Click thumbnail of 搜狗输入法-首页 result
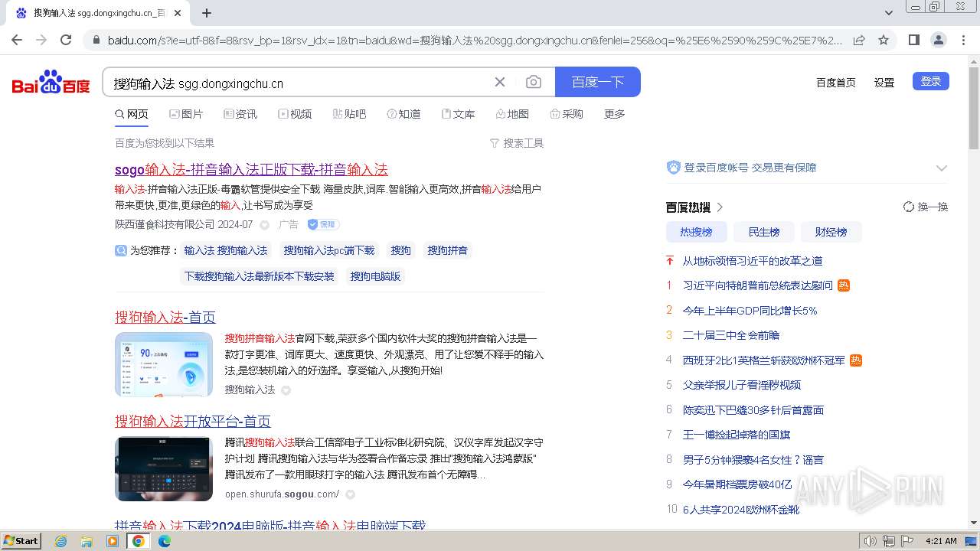 coord(164,364)
